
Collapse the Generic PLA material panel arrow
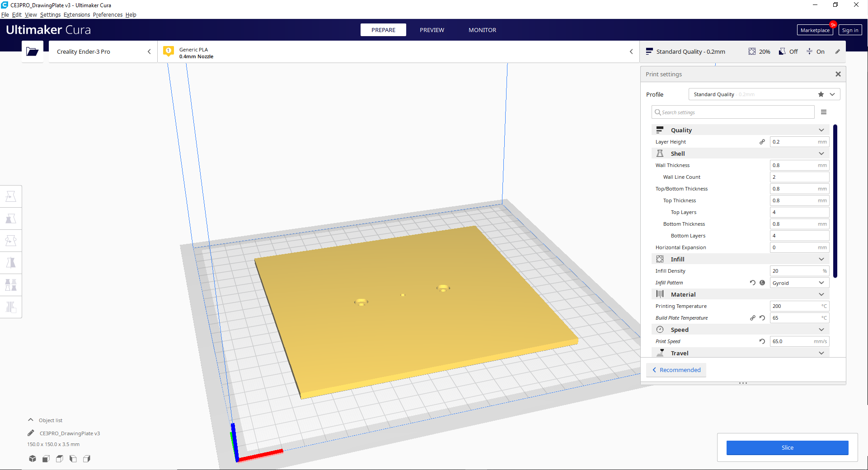[x=631, y=51]
